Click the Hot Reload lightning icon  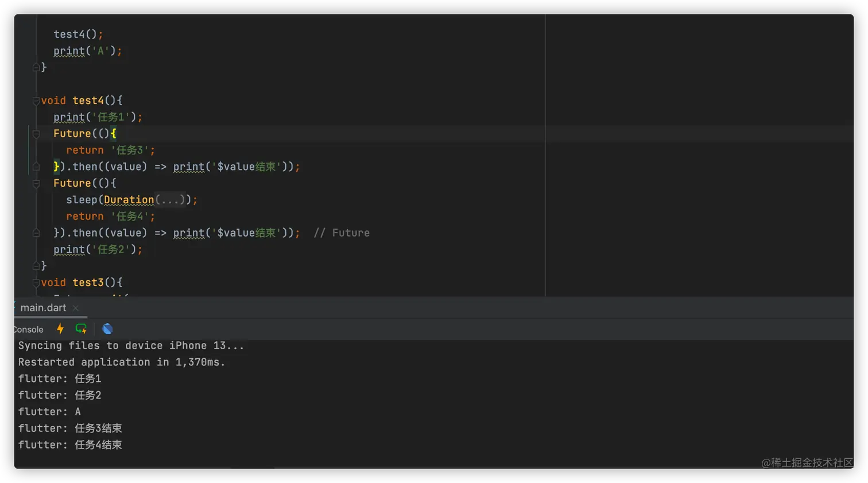[x=60, y=329]
